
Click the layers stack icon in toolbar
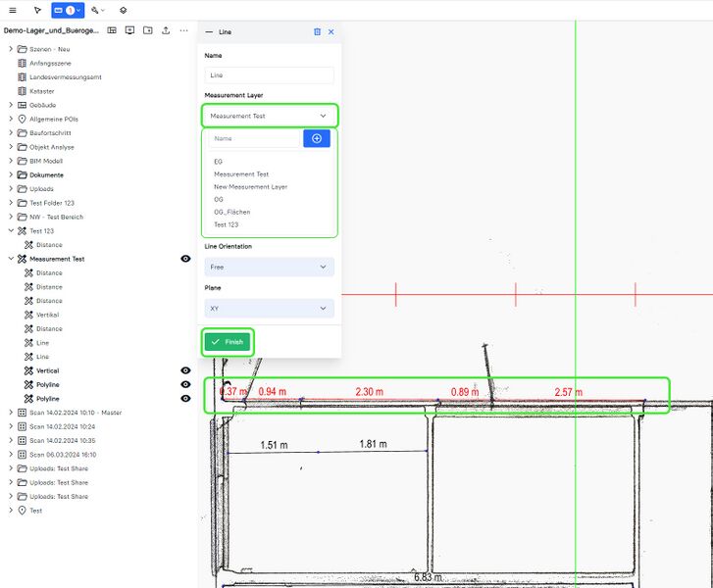124,10
